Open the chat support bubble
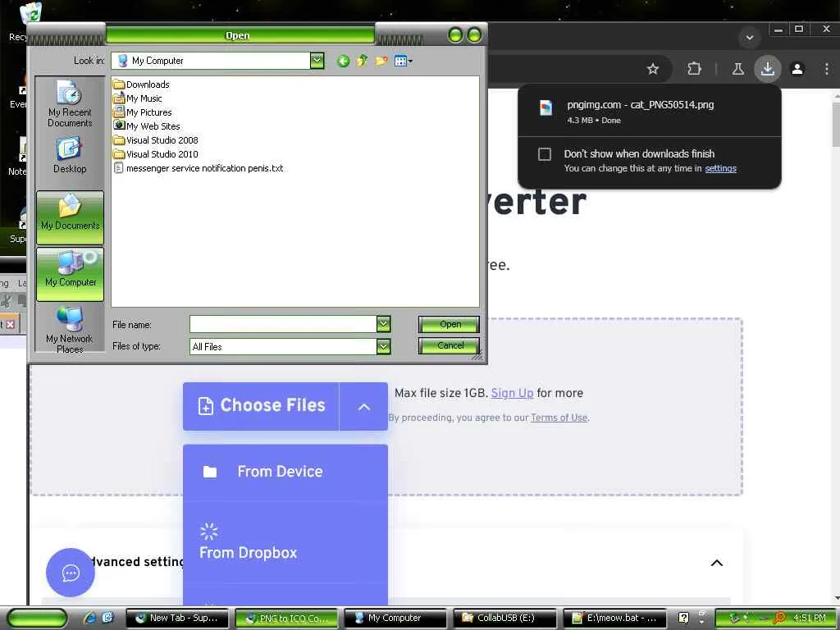This screenshot has width=840, height=630. pyautogui.click(x=71, y=573)
